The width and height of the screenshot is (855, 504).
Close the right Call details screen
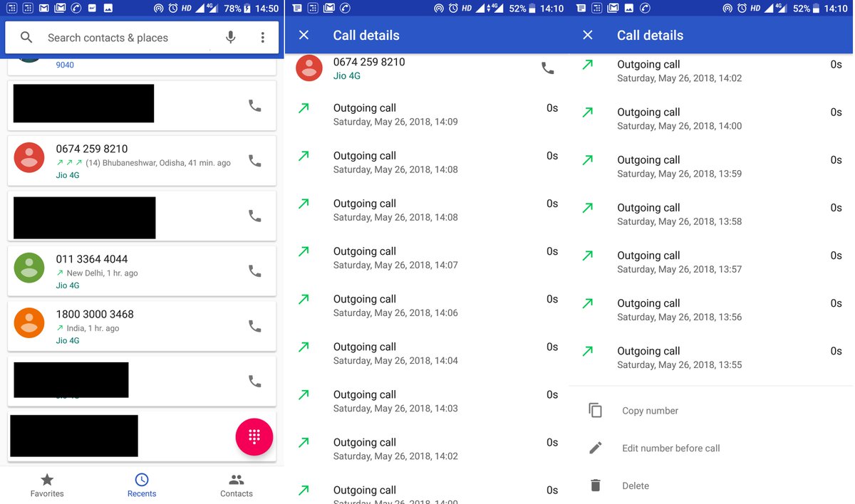pyautogui.click(x=588, y=35)
